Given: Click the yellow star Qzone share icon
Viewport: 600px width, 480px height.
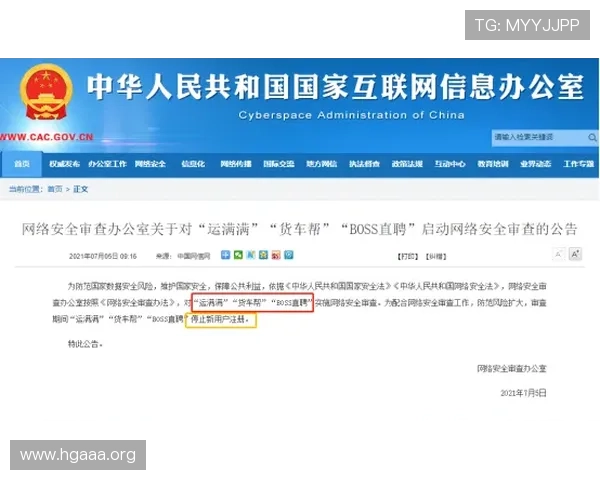Looking at the screenshot, I should [263, 255].
